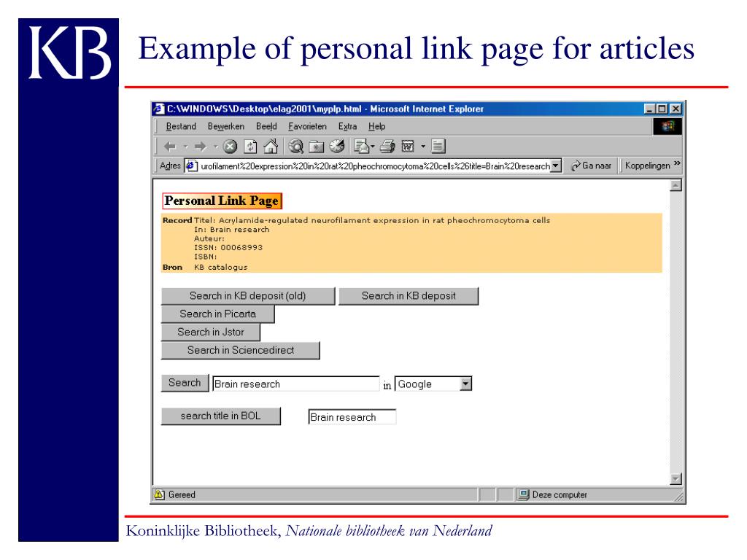747x560 pixels.
Task: Go to the Home page icon
Action: point(271,146)
